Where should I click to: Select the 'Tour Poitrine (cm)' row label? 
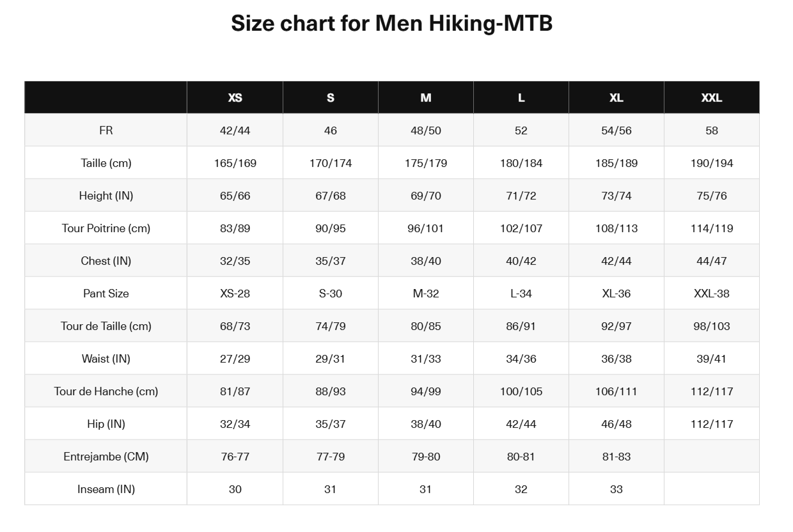106,228
